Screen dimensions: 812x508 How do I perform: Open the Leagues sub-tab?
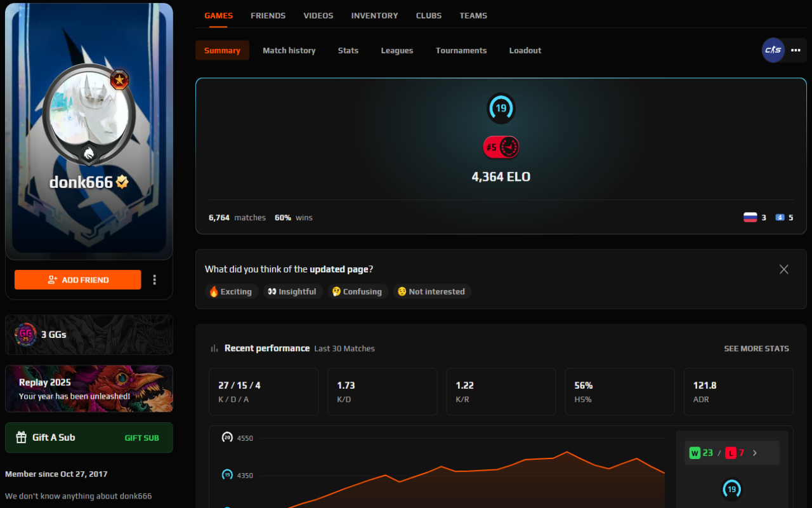(397, 50)
